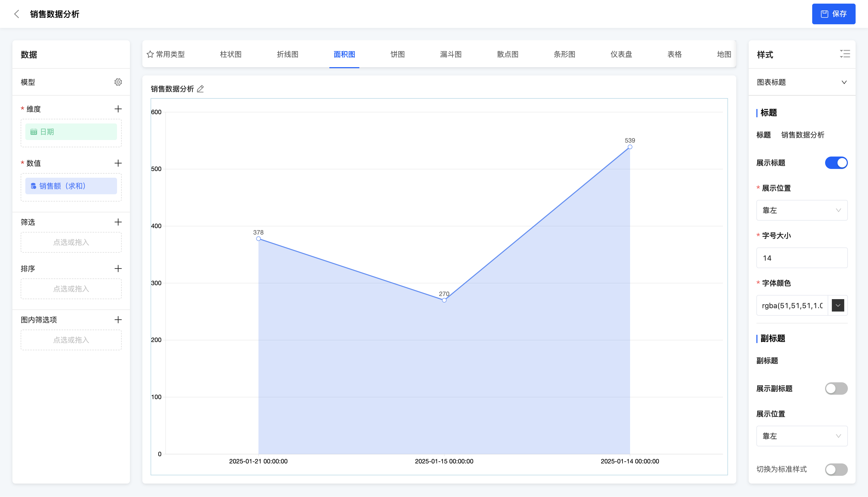The width and height of the screenshot is (868, 497).
Task: Add a dimension with the plus icon
Action: 118,109
